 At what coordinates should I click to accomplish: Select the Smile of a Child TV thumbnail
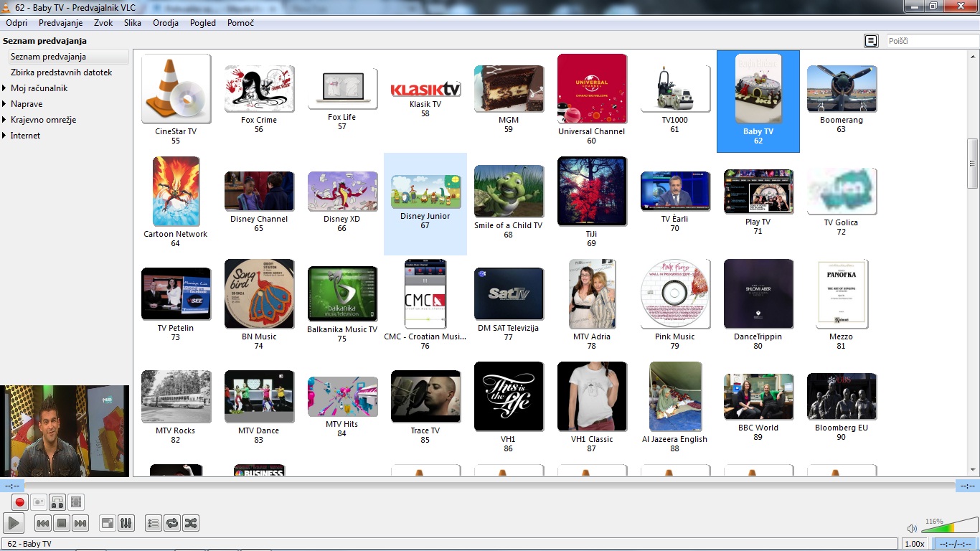(x=509, y=192)
